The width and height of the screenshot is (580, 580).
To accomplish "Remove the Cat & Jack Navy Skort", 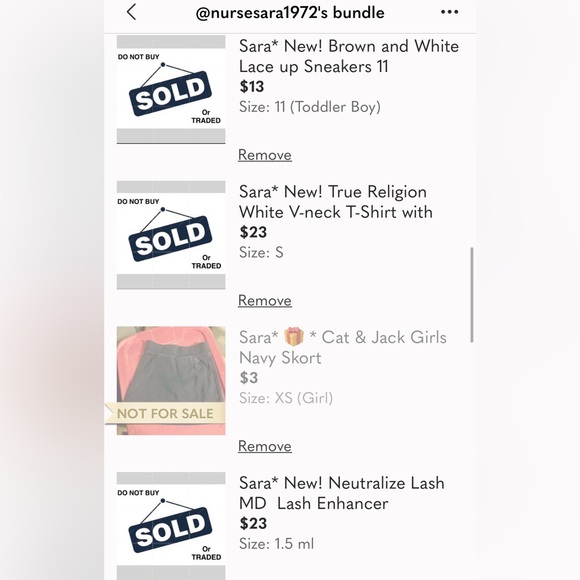I will tap(265, 446).
